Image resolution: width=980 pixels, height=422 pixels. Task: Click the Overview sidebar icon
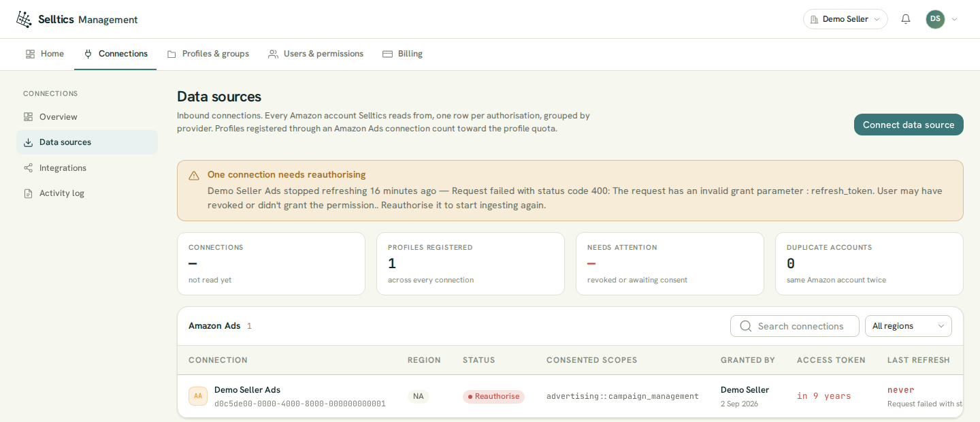(28, 117)
